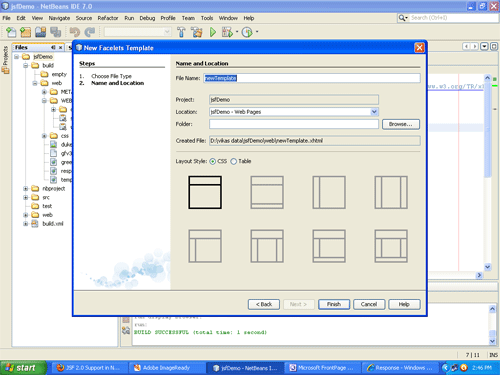Image resolution: width=500 pixels, height=375 pixels.
Task: Expand the css folder node
Action: pyautogui.click(x=44, y=136)
